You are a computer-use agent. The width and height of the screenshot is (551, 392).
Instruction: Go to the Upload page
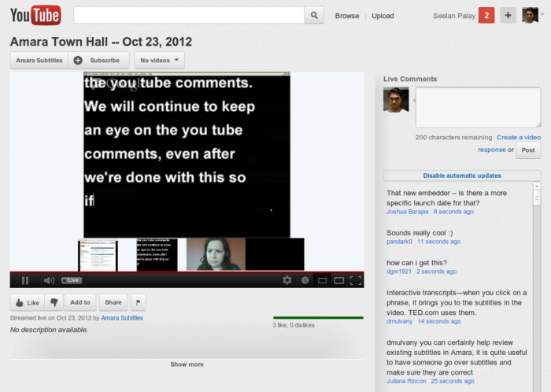click(x=383, y=16)
